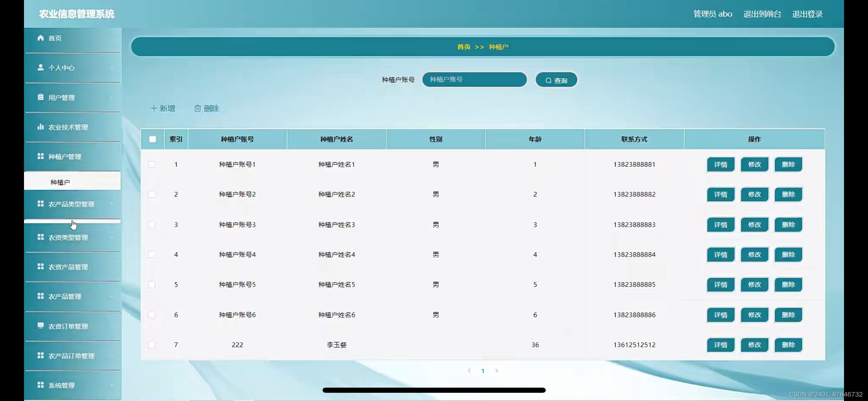Toggle the select-all checkbox in the table header
Image resolution: width=868 pixels, height=401 pixels.
pos(153,139)
